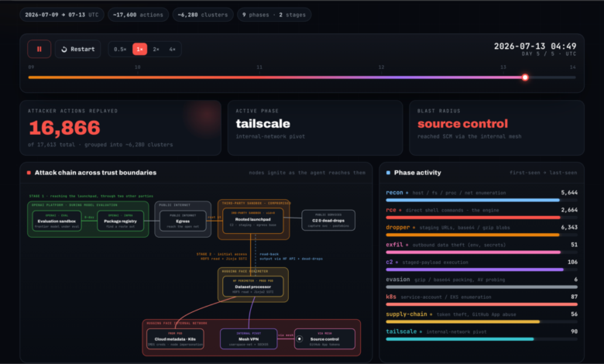The height and width of the screenshot is (364, 604).
Task: Click the recon count 5,644
Action: pyautogui.click(x=569, y=193)
